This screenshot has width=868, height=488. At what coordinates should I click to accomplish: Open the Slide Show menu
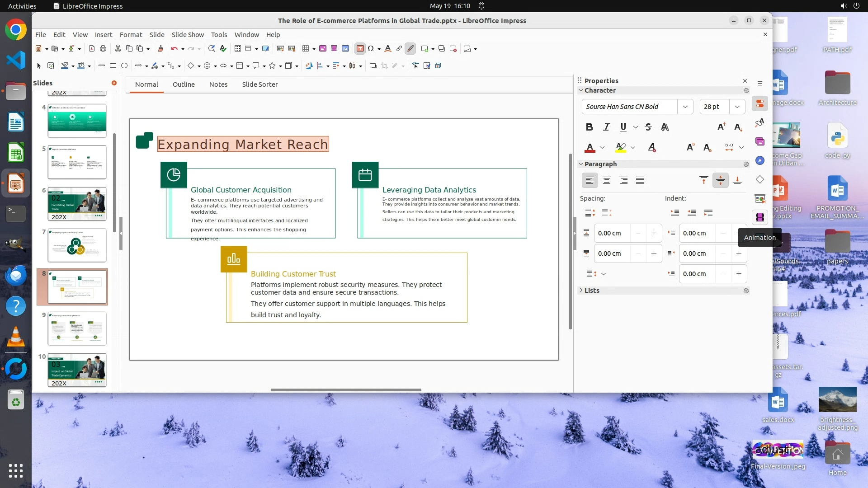pyautogui.click(x=187, y=35)
